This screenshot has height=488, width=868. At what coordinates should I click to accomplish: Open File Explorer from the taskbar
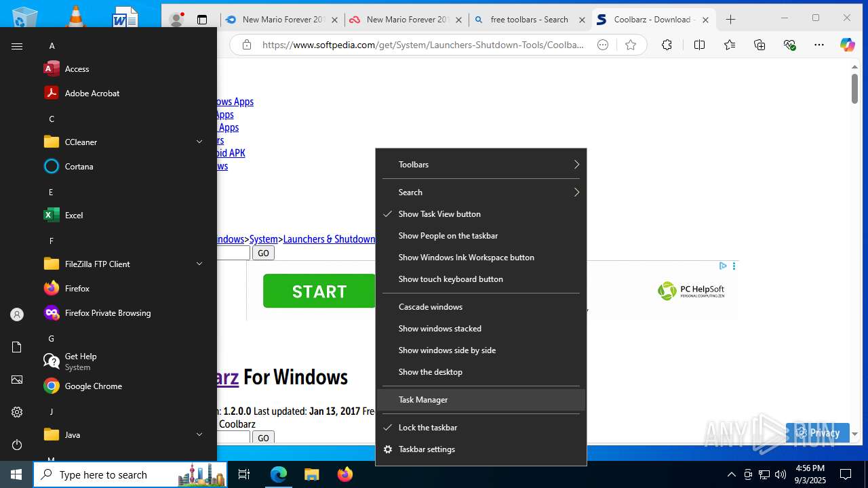click(311, 474)
